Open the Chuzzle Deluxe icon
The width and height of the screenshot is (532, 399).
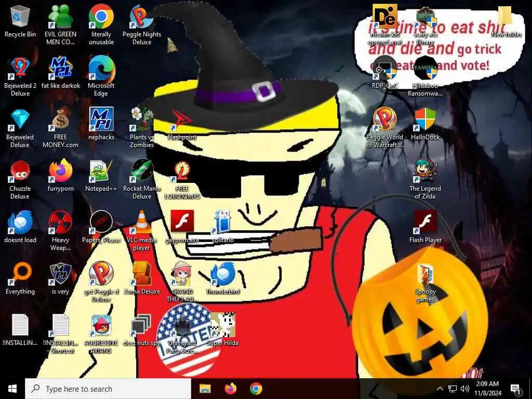pos(20,171)
